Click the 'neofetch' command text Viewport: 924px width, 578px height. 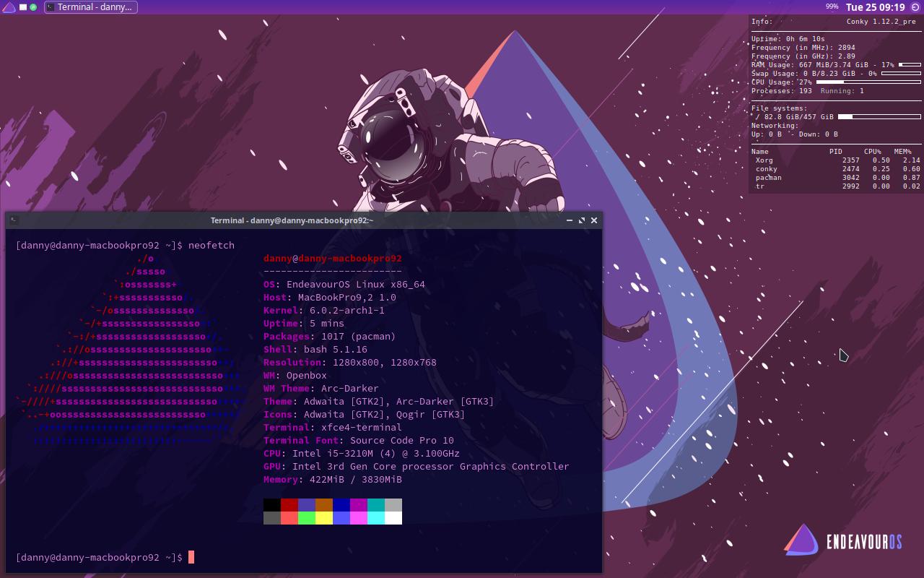click(x=212, y=245)
